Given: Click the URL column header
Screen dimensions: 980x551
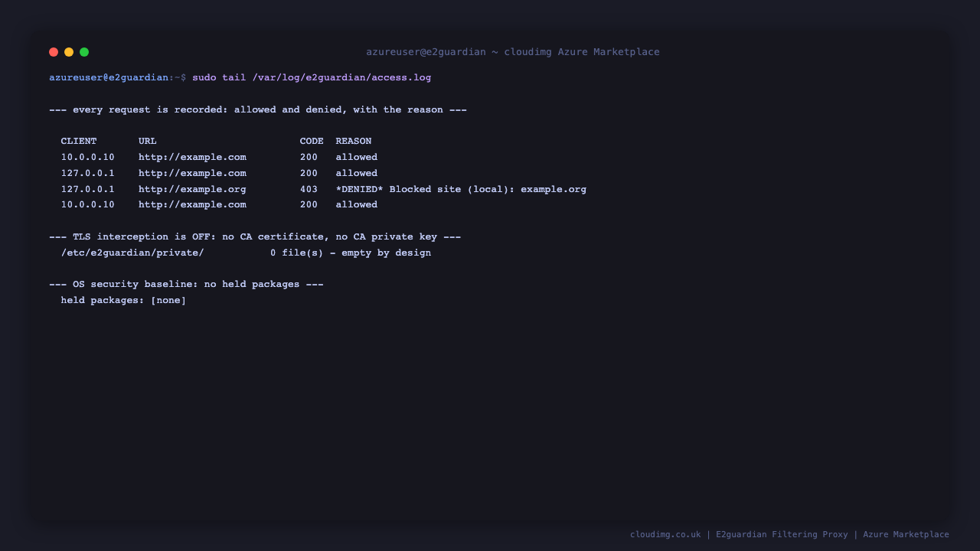Looking at the screenshot, I should (148, 141).
